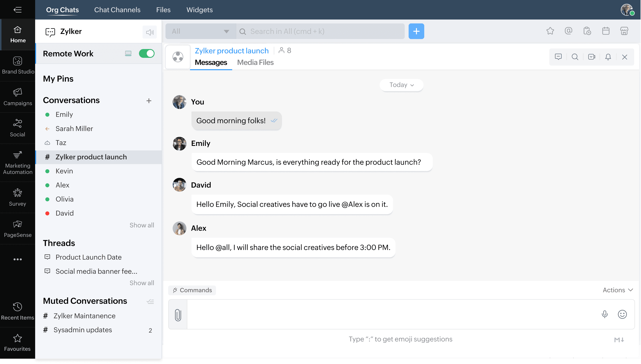This screenshot has width=641, height=364.
Task: Switch to the Org Chats tab
Action: tap(62, 10)
